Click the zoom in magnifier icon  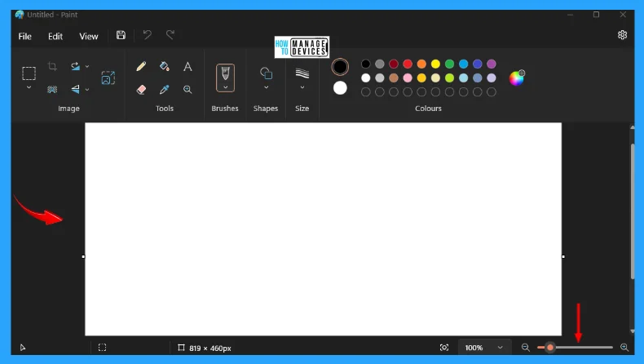(x=624, y=348)
